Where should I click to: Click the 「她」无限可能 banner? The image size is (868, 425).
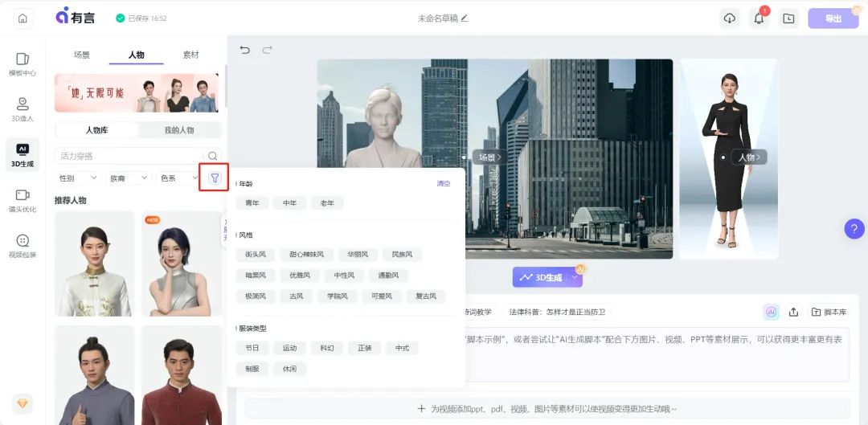pos(136,92)
